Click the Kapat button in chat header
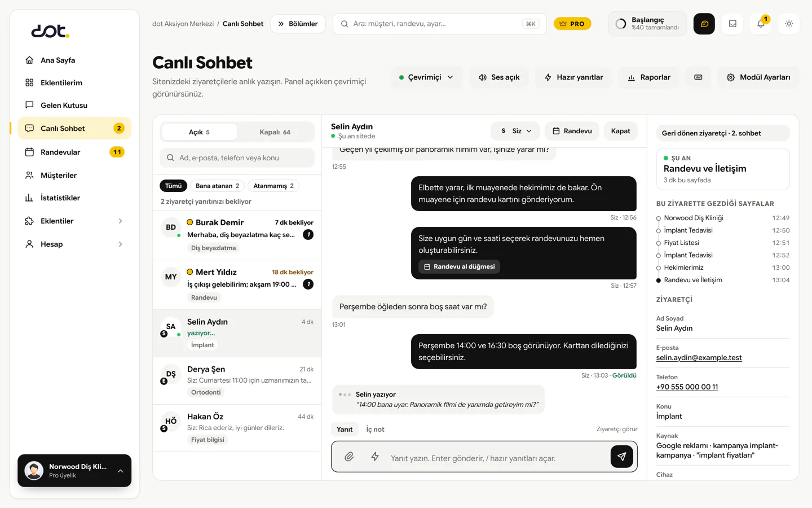Viewport: 812px width, 508px height. pos(620,131)
